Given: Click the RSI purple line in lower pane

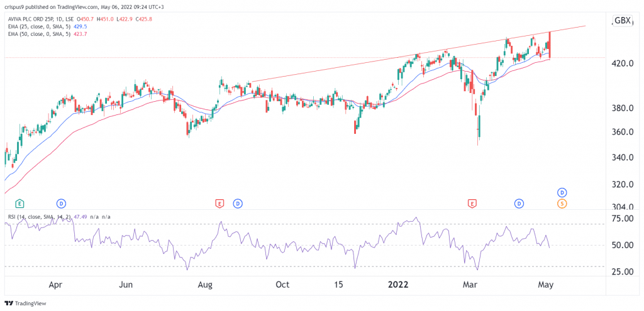Looking at the screenshot, I should (279, 244).
